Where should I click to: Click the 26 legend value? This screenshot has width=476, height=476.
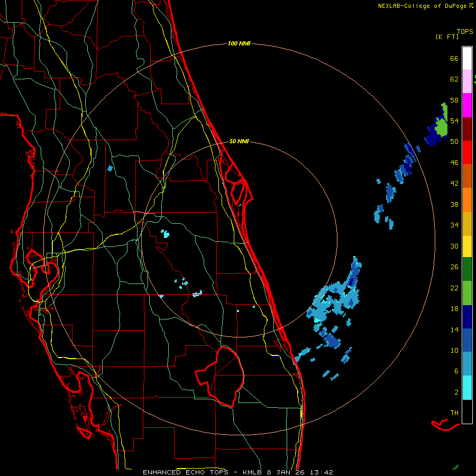pos(454,267)
